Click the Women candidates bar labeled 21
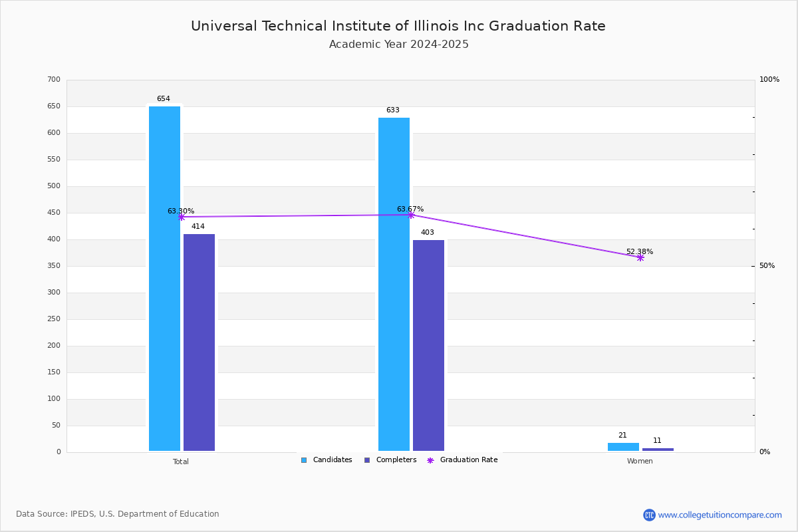 coord(623,447)
